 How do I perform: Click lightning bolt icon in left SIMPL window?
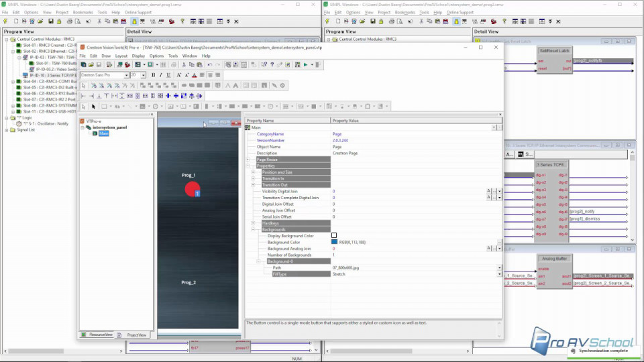[5, 21]
